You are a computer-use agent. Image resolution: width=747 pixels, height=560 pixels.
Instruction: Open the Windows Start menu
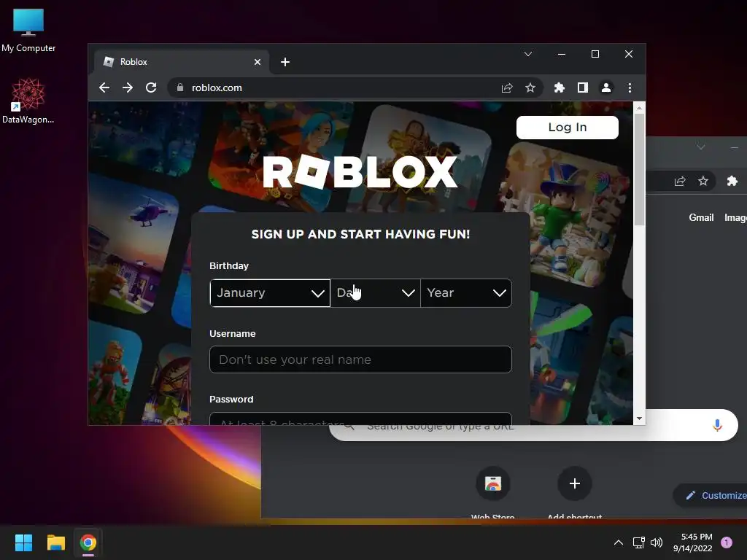point(23,542)
